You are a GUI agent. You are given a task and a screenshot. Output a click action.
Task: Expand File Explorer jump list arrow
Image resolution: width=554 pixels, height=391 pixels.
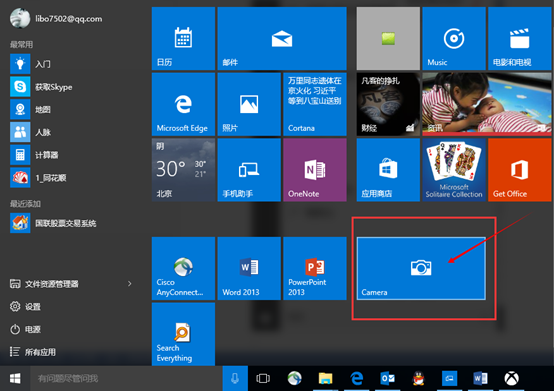[130, 284]
